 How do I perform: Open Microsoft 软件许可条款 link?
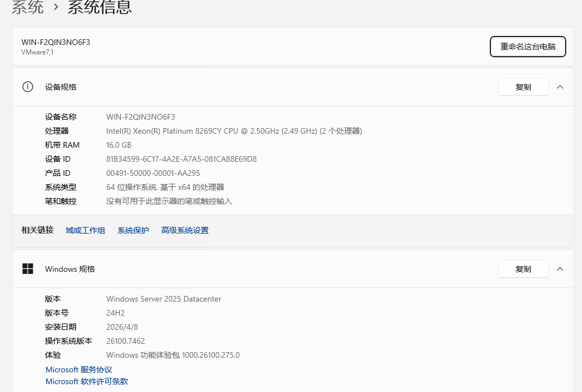(x=87, y=382)
